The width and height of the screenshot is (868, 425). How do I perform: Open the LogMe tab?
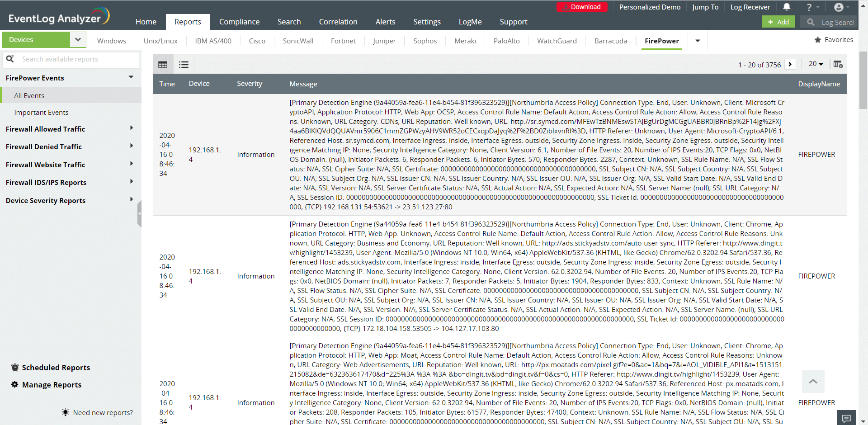[x=470, y=22]
